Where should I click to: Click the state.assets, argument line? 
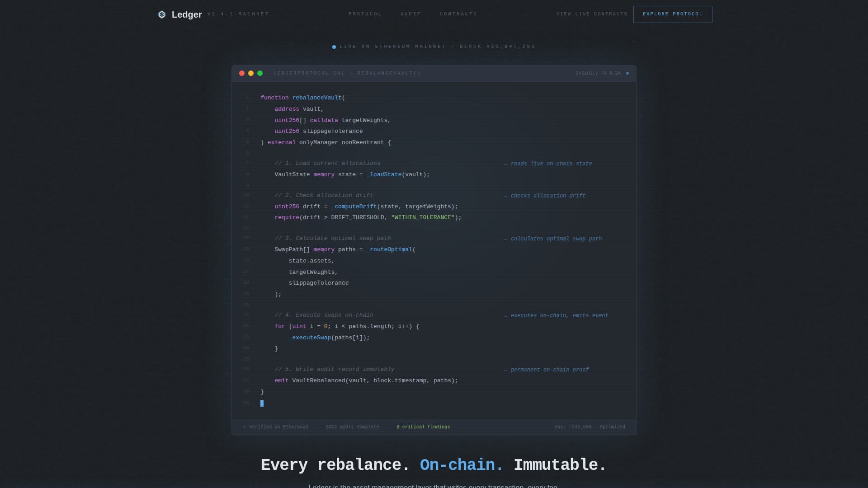tap(311, 261)
